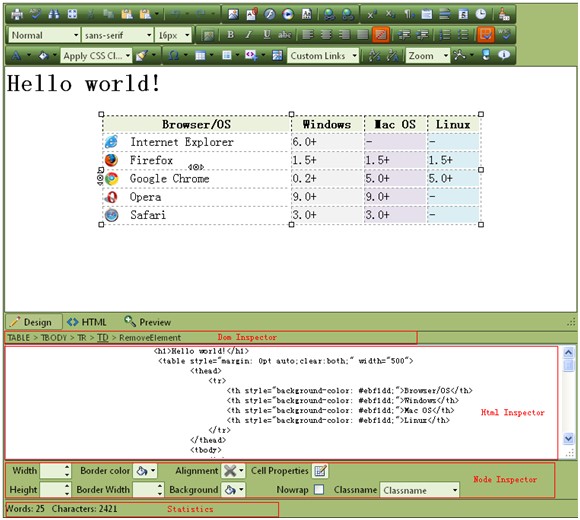
Task: Check the Nowrap checkbox
Action: pyautogui.click(x=319, y=490)
